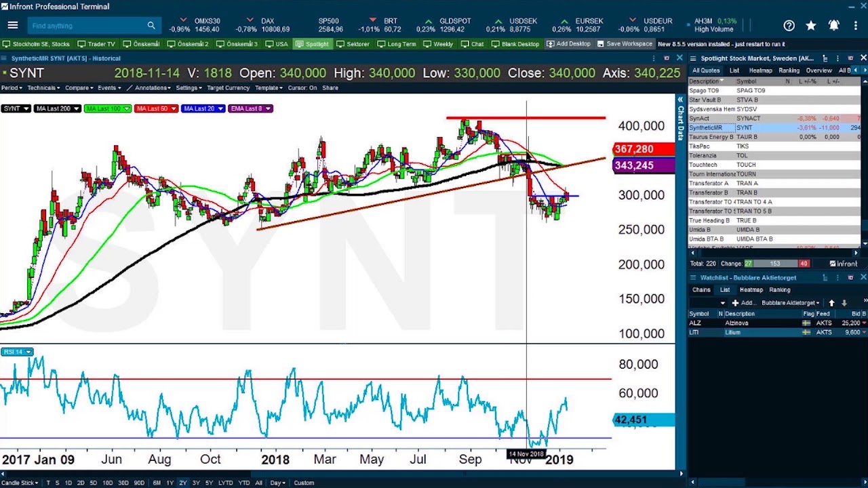Select the YTD period button
Viewport: 868px width, 488px height.
pos(244,483)
